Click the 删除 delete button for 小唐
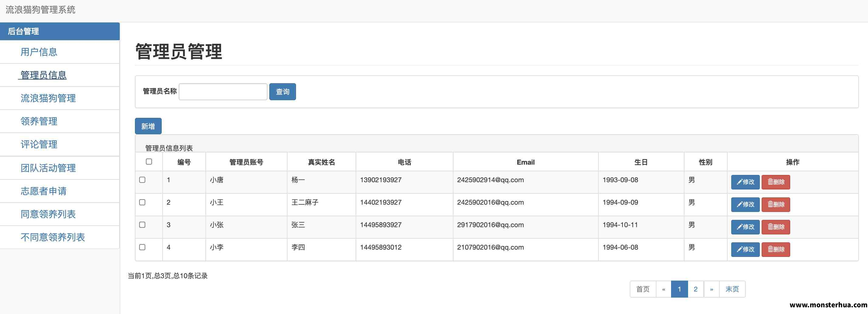The image size is (868, 314). (x=776, y=182)
